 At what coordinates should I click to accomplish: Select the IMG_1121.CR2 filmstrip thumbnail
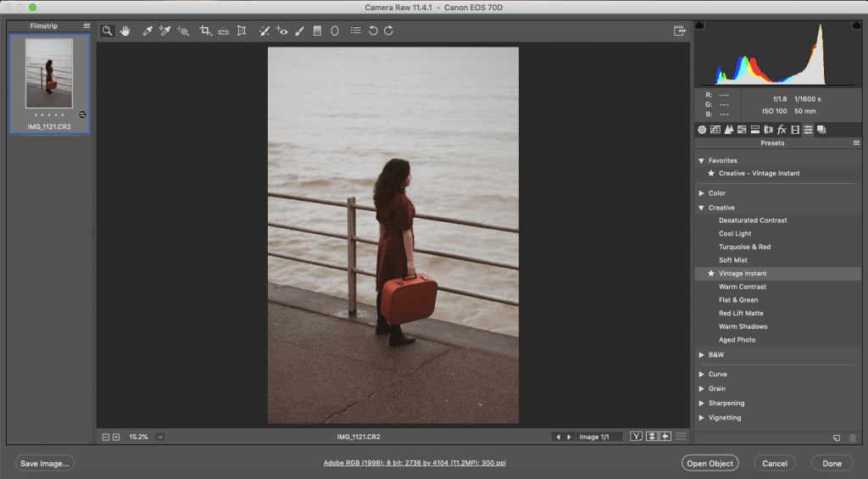pos(49,72)
